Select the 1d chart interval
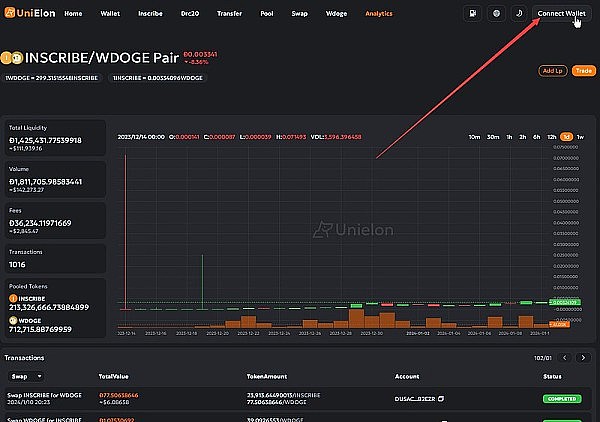Viewport: 600px width, 422px height. click(566, 136)
